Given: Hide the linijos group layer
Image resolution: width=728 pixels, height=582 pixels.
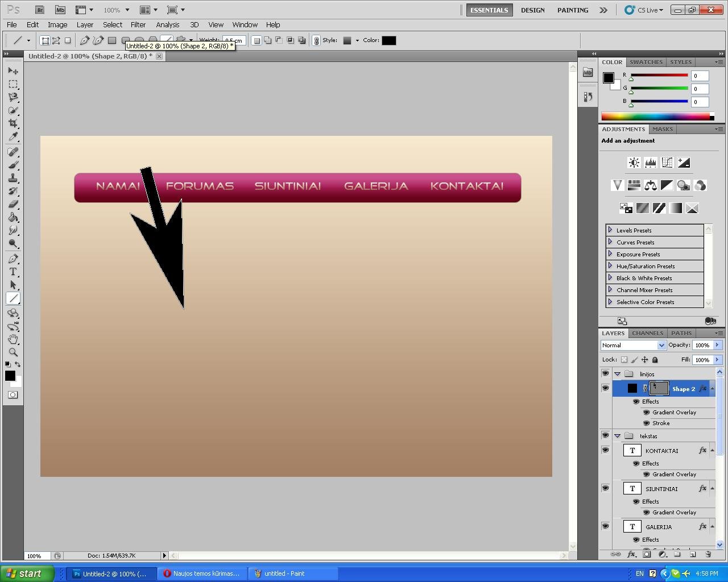Looking at the screenshot, I should 605,373.
